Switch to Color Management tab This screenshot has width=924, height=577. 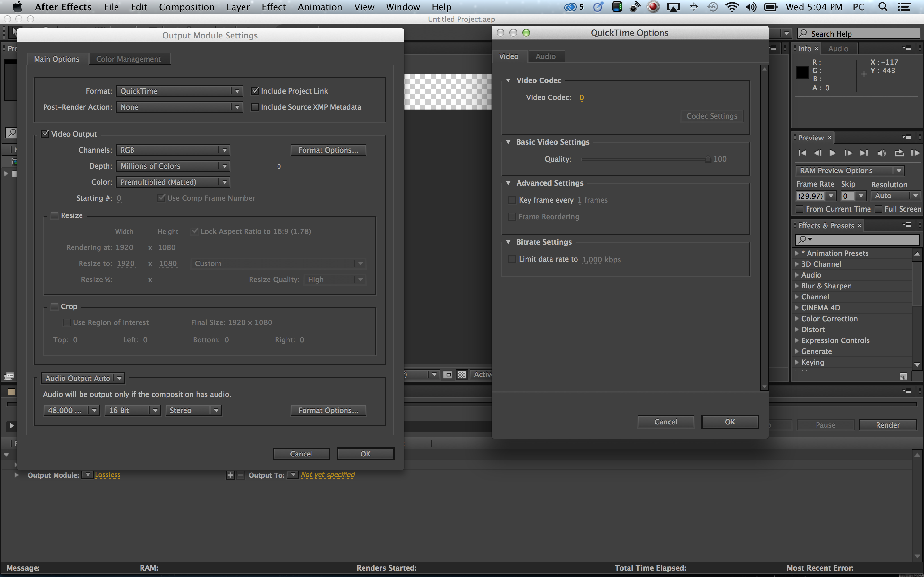pos(128,58)
